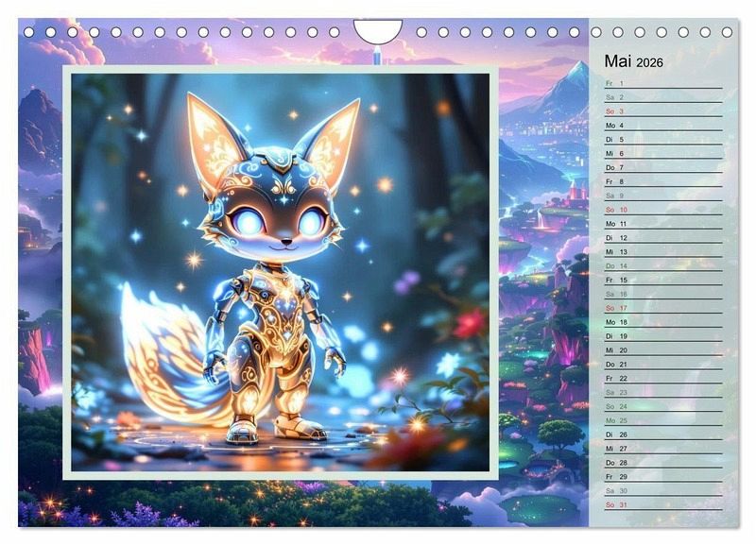
Task: Select the 'Di 12' date row
Action: click(663, 238)
